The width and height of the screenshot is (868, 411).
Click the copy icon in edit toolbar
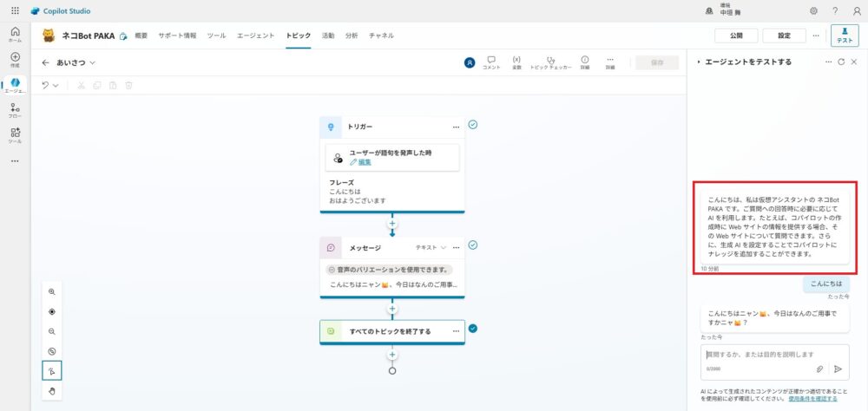97,85
